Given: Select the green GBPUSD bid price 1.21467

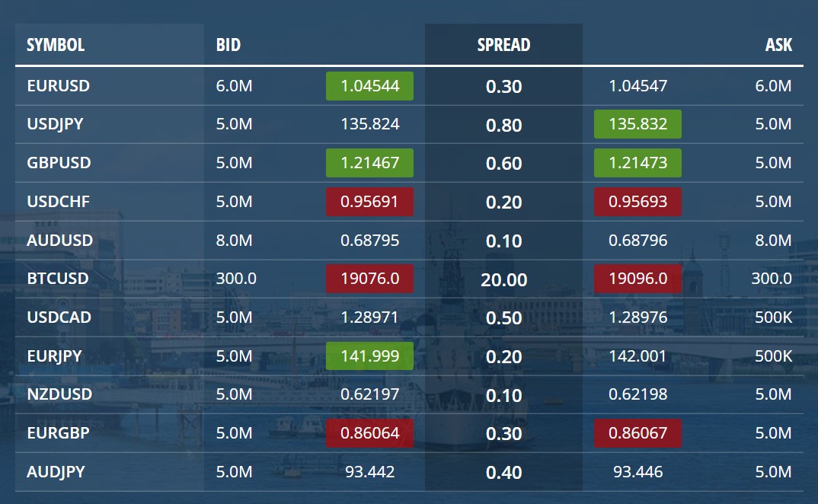Looking at the screenshot, I should point(369,163).
